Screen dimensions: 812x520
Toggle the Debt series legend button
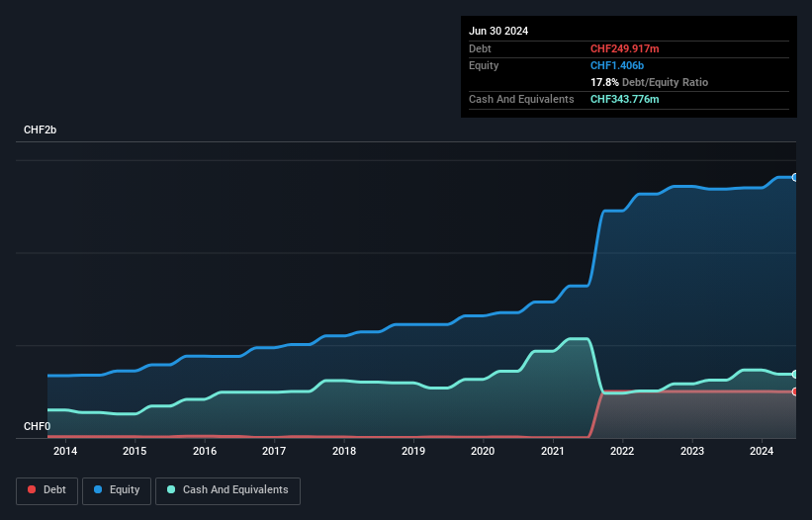coord(47,490)
